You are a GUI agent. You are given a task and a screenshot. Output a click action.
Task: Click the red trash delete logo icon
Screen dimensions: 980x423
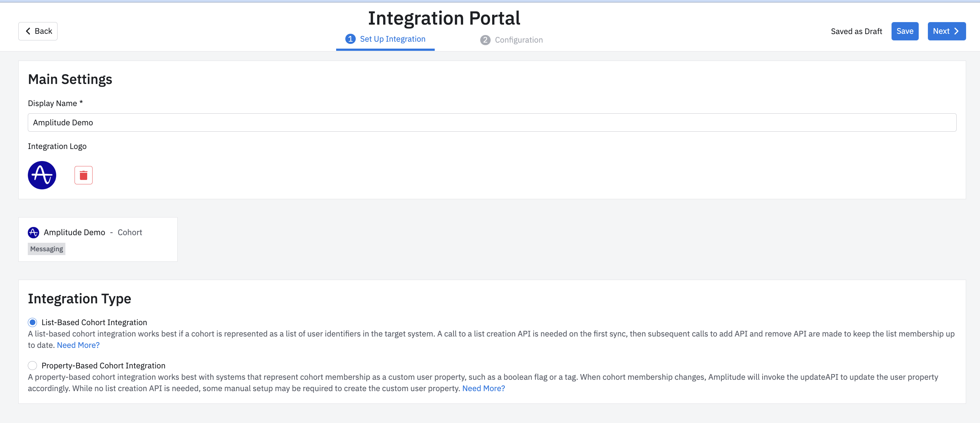(x=83, y=175)
